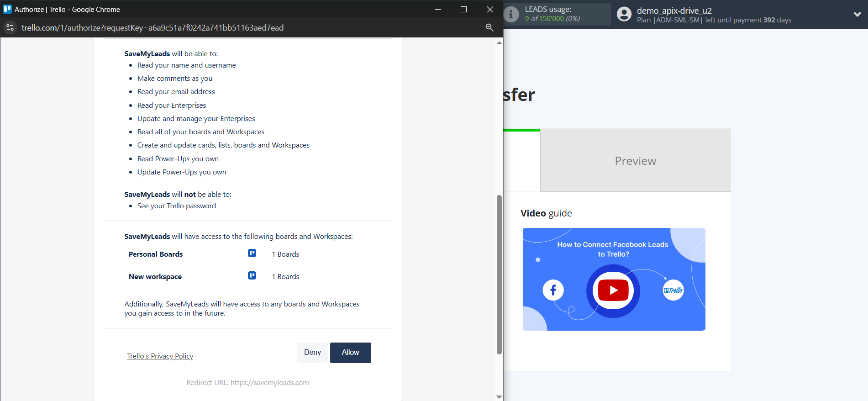Click the zoom magnifier icon in address bar
Viewport: 868px width, 401px height.
tap(489, 28)
